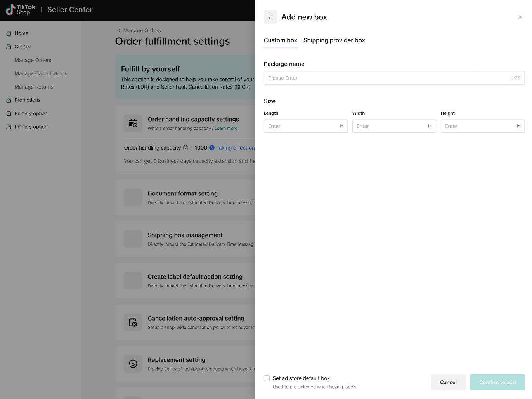Click the Length input field
Image resolution: width=532 pixels, height=399 pixels.
click(302, 126)
